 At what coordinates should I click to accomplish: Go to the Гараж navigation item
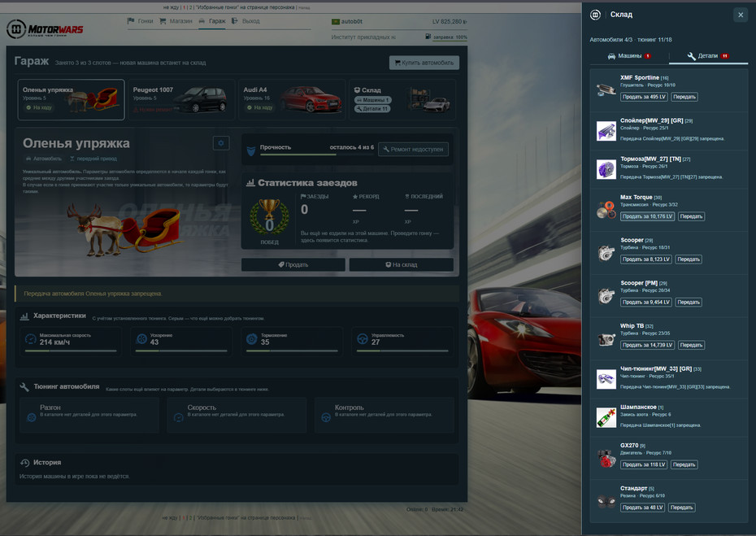click(x=212, y=21)
